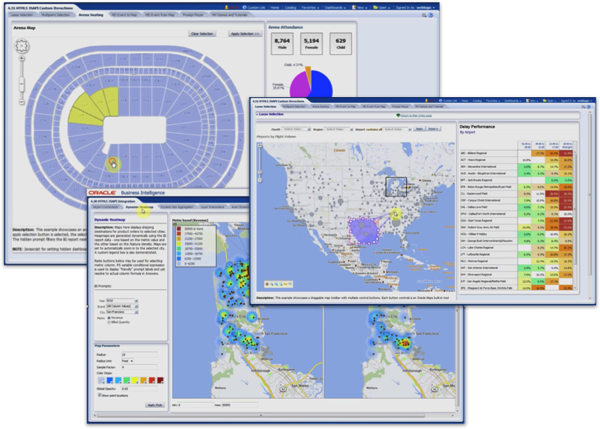Open Arena Seating tab in arena window
The image size is (600, 429).
[91, 15]
